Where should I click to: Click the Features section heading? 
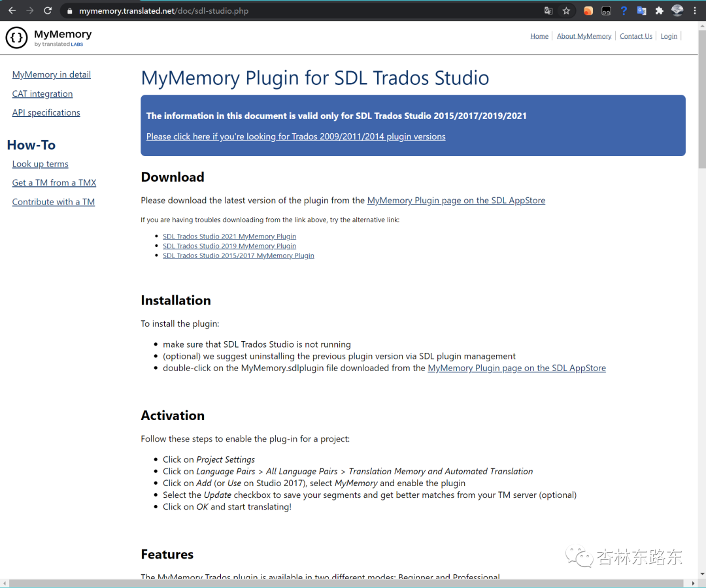[167, 554]
